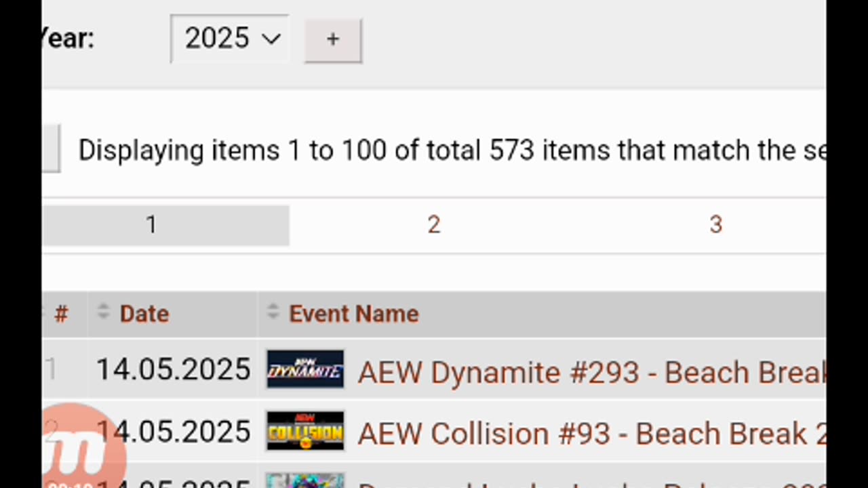The image size is (868, 488).
Task: Open AEW Dynamite #293 Beach Break link
Action: click(x=591, y=372)
